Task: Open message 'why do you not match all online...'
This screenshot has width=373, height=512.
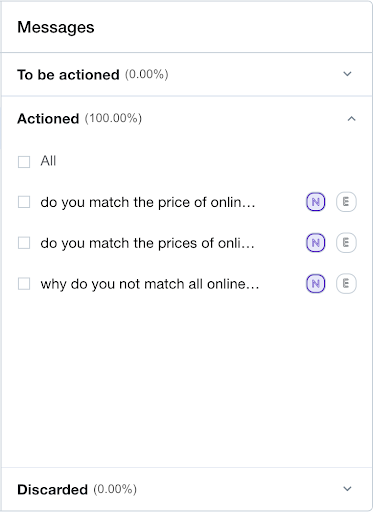Action: tap(150, 284)
